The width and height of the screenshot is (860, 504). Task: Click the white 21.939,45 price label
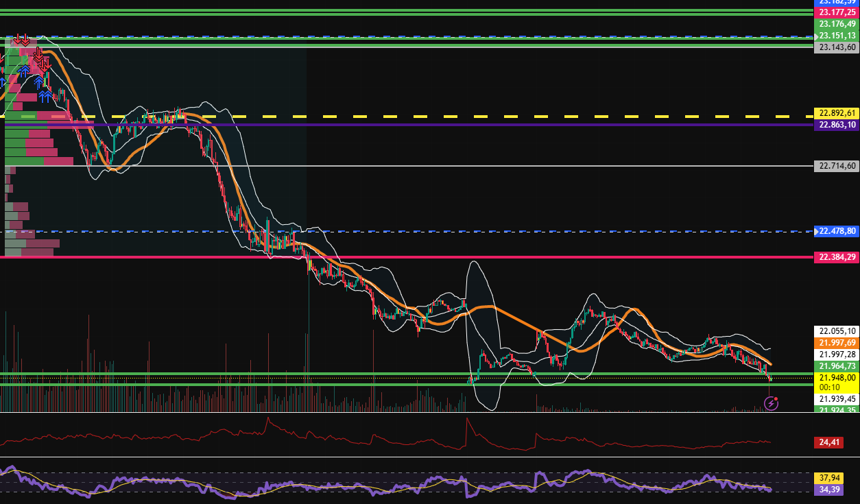tap(836, 398)
